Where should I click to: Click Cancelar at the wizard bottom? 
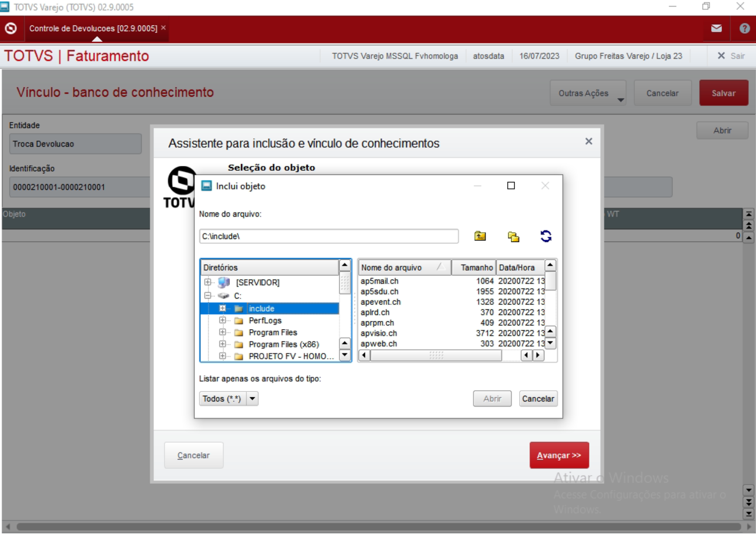coord(193,455)
